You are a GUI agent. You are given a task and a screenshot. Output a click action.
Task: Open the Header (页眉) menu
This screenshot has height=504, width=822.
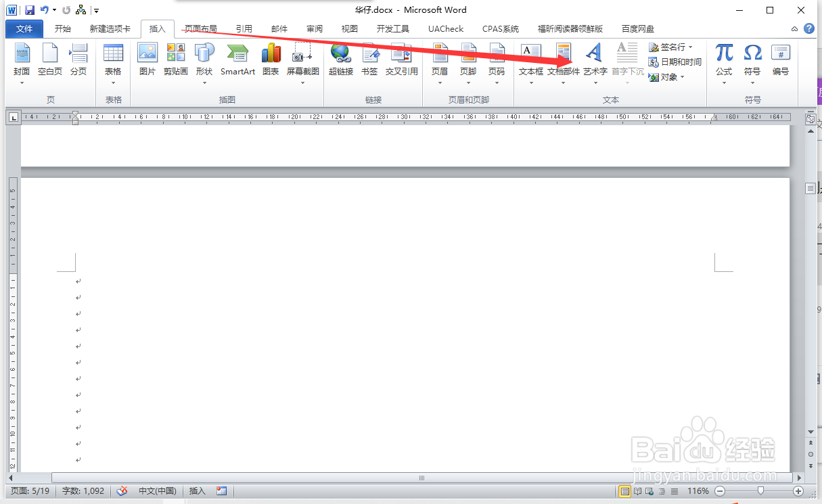point(440,64)
